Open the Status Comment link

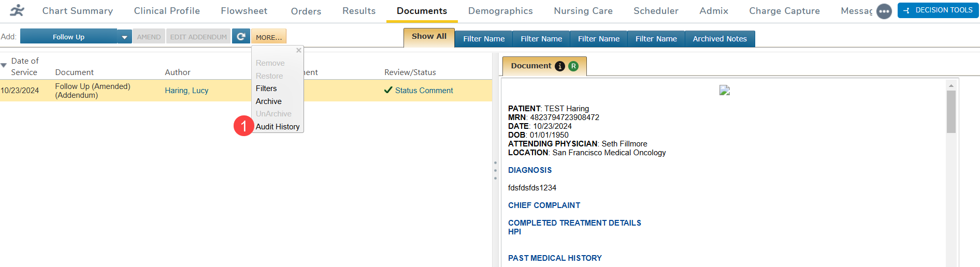(x=424, y=91)
